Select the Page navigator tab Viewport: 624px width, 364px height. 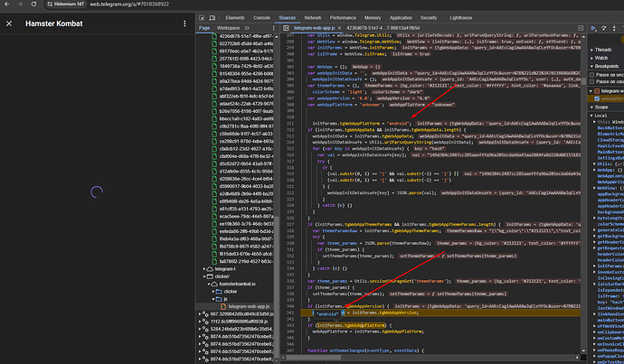[x=204, y=28]
